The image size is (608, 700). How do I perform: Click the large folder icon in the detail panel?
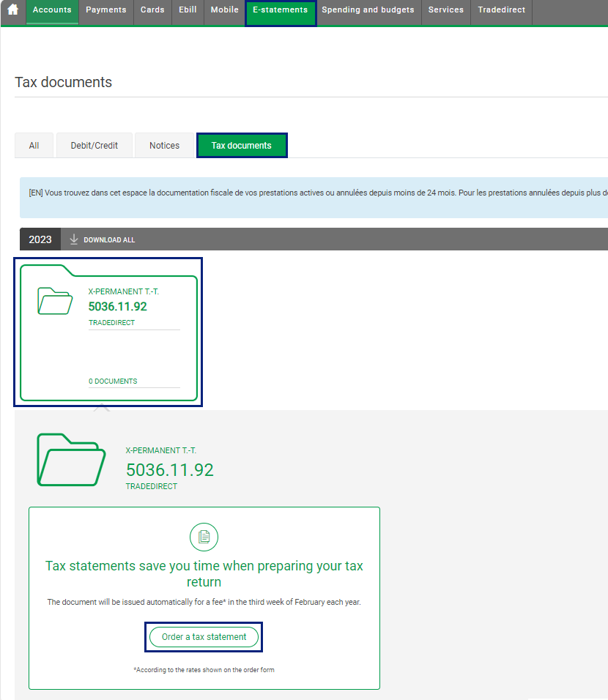pyautogui.click(x=71, y=460)
